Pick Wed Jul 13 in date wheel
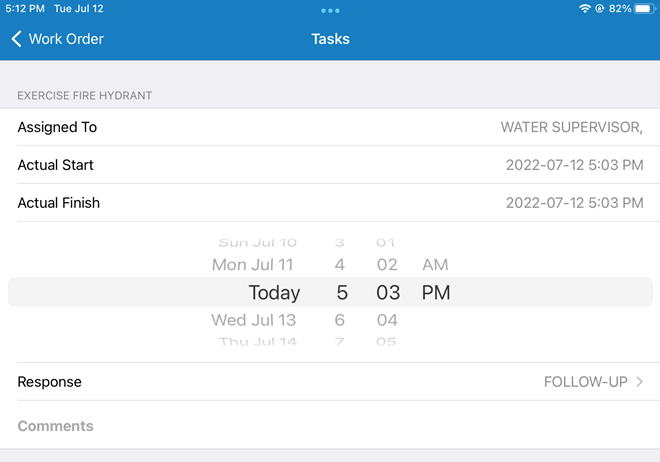This screenshot has width=660, height=462. click(253, 320)
